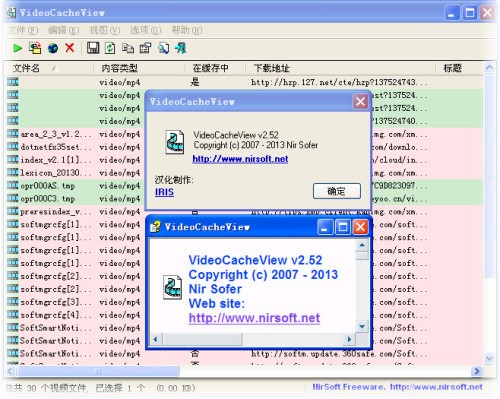
Task: Select the index_v2.1[1]... file name
Action: point(56,160)
